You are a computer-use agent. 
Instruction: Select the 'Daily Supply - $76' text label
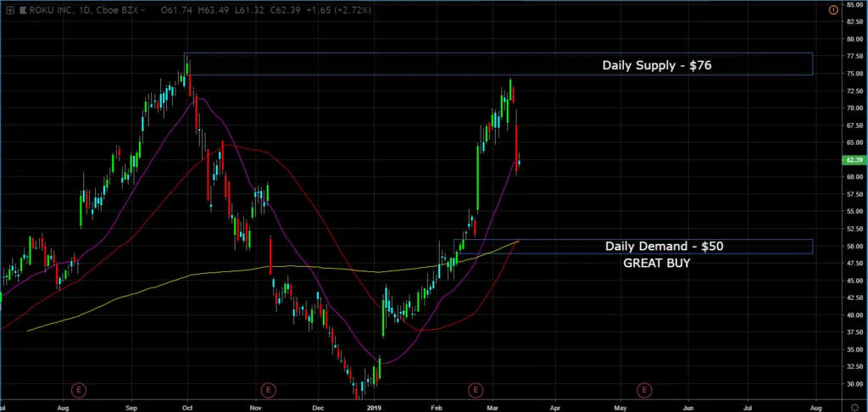[657, 65]
